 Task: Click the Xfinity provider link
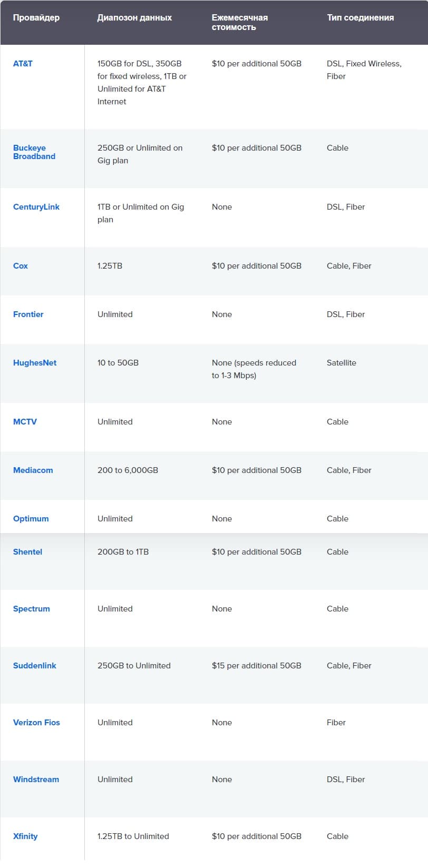25,836
